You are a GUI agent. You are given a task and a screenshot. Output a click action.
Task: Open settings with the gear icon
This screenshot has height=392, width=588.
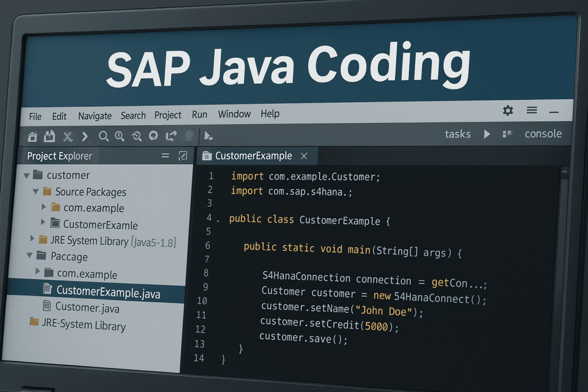[x=508, y=111]
